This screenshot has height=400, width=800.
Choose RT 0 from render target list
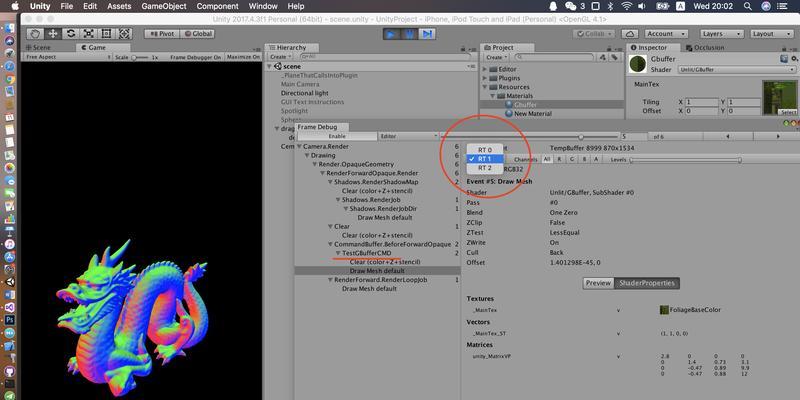[485, 150]
